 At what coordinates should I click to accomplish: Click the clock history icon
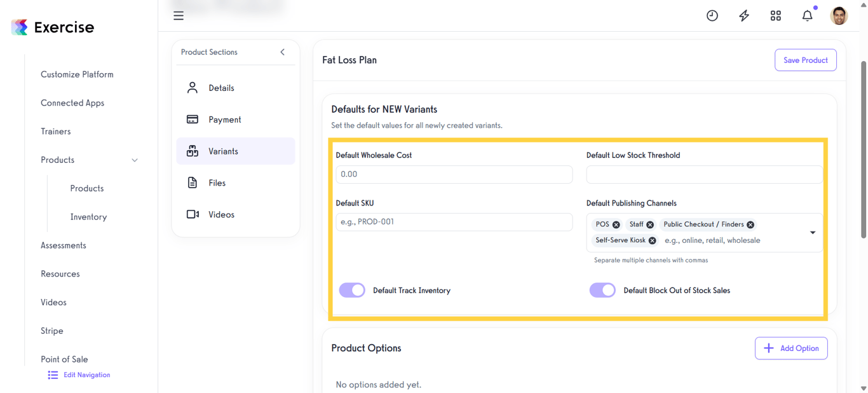coord(712,16)
